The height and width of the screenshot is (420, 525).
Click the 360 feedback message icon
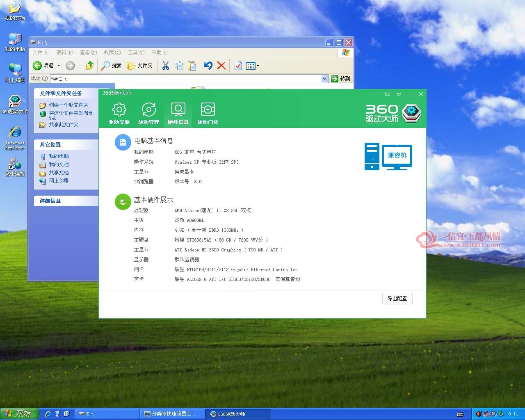388,94
